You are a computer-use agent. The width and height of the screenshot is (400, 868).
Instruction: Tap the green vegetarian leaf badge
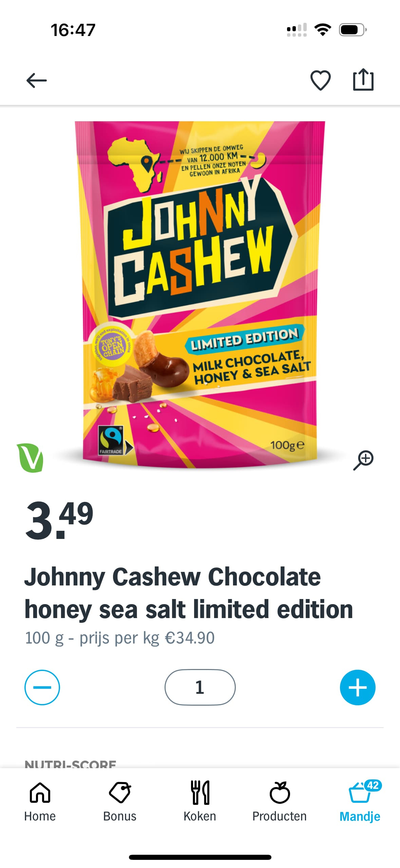coord(30,458)
